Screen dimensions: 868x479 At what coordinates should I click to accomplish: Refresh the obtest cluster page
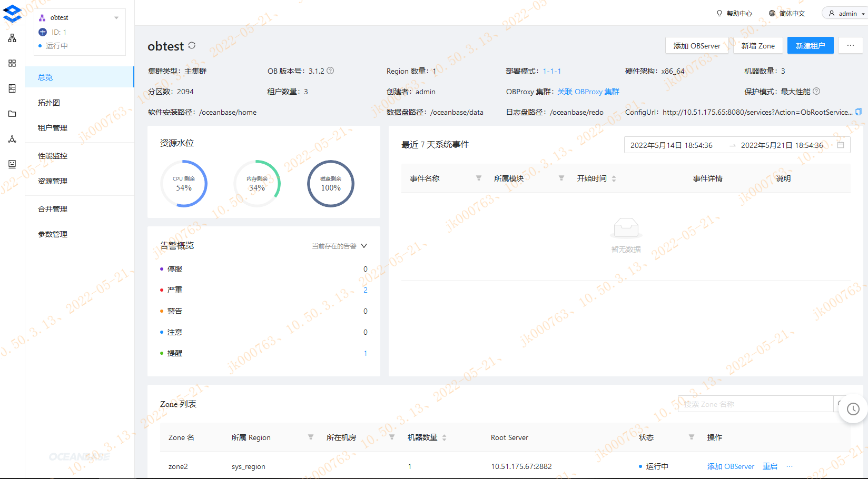click(192, 46)
